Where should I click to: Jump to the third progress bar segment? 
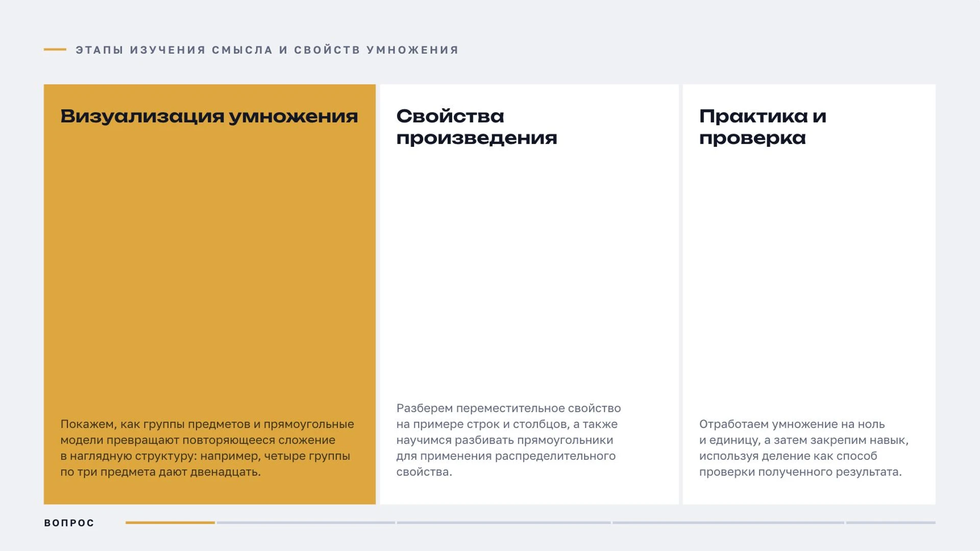[504, 522]
